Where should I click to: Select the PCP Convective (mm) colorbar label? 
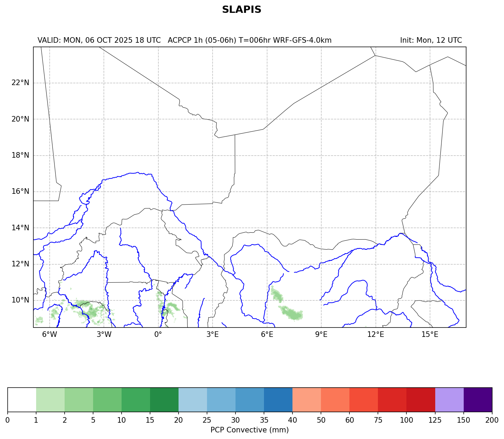click(249, 430)
